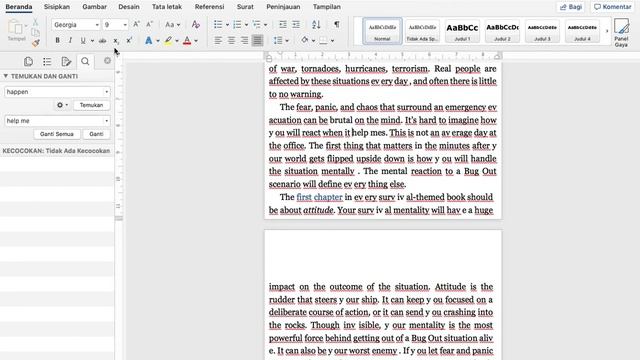Switch to Tata letak tab
640x360 pixels.
[167, 7]
